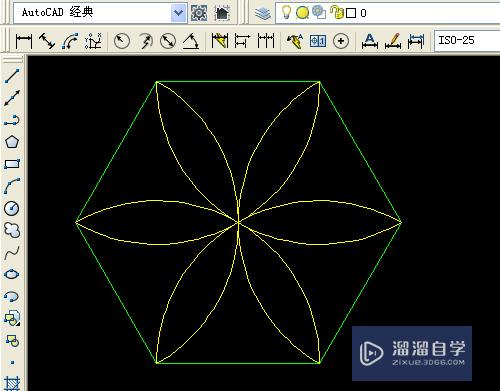Screen dimensions: 500x391
Task: Open the ISO-25 dimension style dropdown
Action: pyautogui.click(x=467, y=41)
